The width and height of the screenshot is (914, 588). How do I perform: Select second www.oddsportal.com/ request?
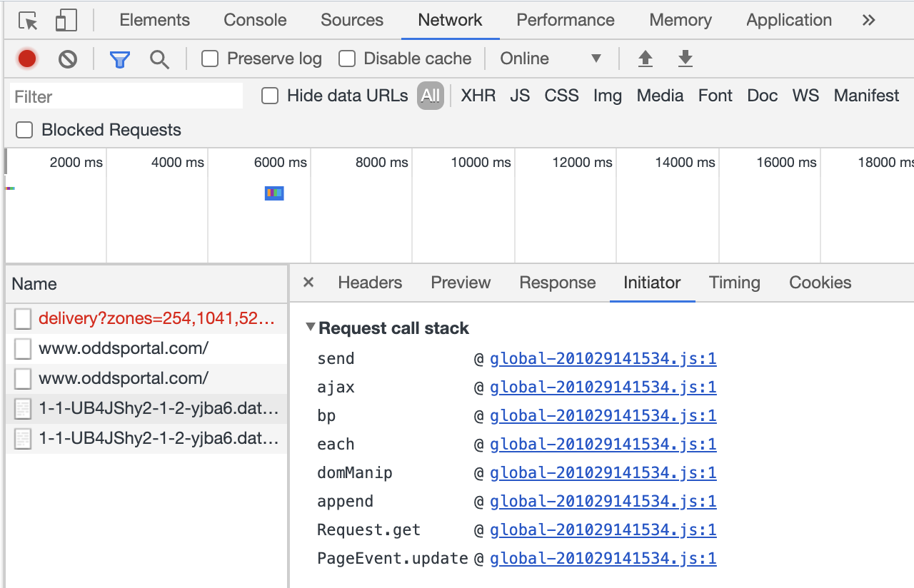point(146,379)
